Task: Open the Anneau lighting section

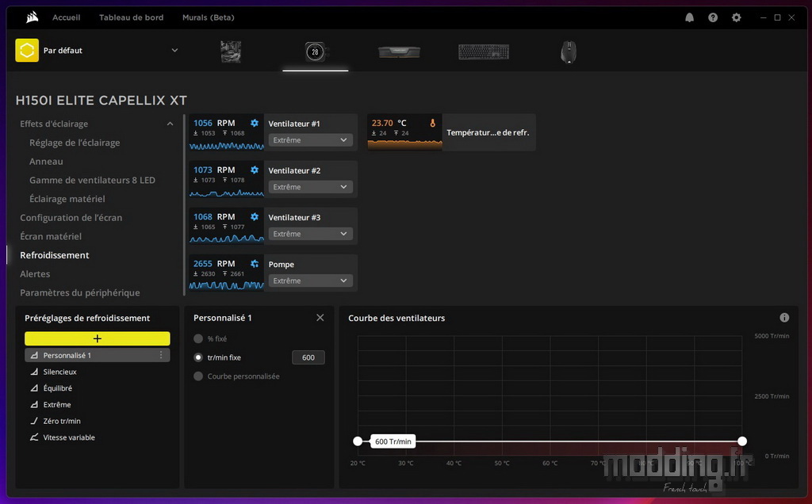Action: [x=46, y=162]
